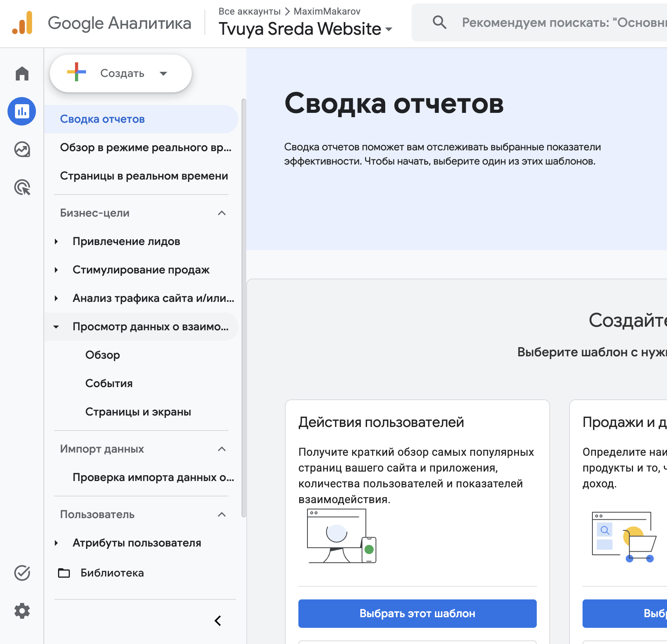Click the Сводка отчетов page heading

tap(394, 103)
